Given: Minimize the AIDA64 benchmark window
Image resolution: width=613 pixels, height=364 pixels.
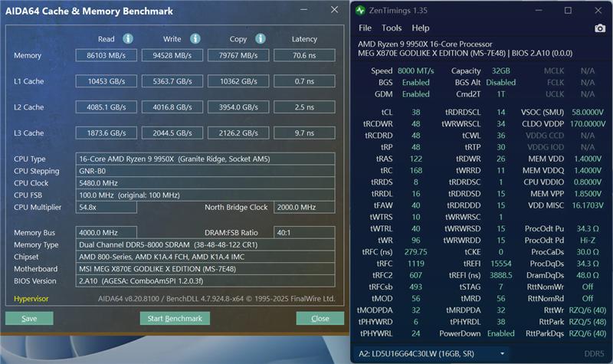Looking at the screenshot, I should pyautogui.click(x=303, y=10).
